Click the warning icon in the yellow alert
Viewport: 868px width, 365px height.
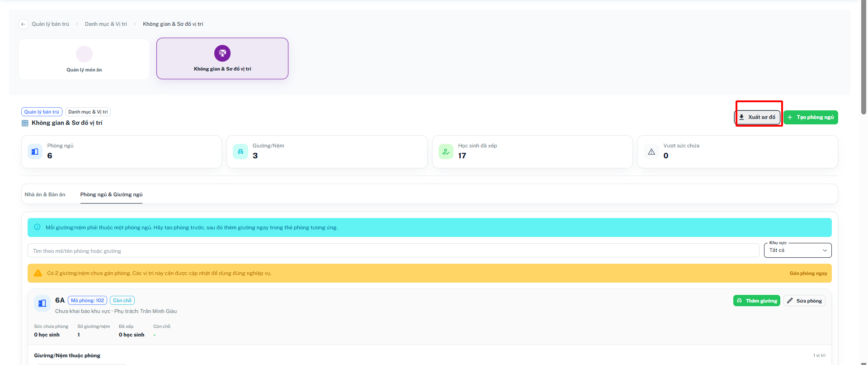pyautogui.click(x=38, y=273)
